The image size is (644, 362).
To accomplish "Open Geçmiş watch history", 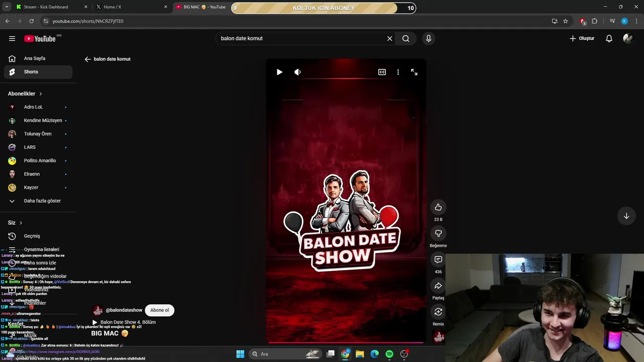I will 38,236.
